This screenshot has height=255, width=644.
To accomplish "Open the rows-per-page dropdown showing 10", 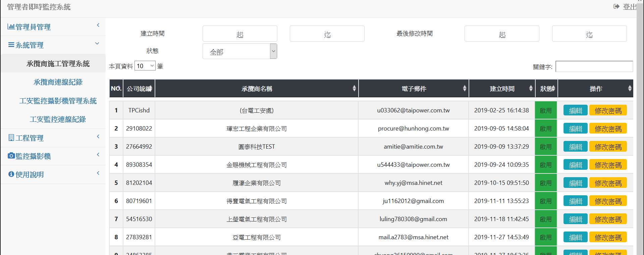I will pyautogui.click(x=145, y=66).
